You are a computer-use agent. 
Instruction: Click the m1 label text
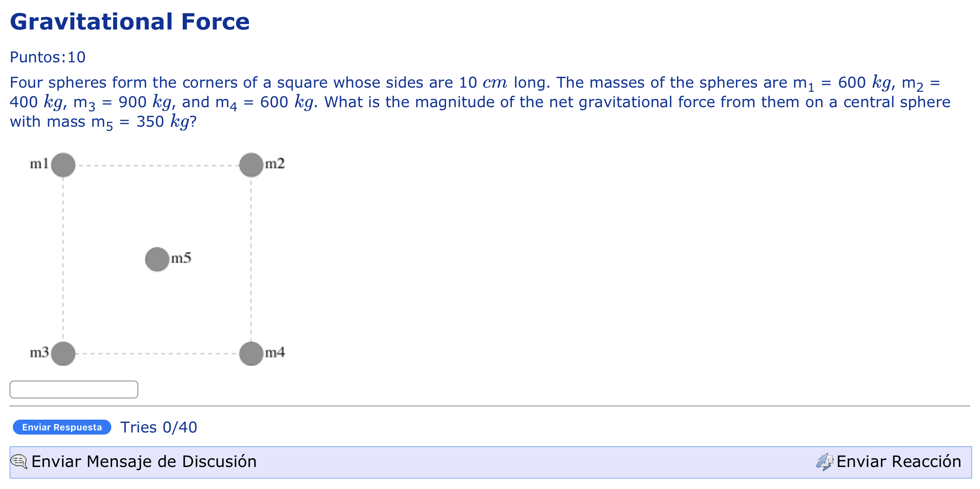(38, 163)
